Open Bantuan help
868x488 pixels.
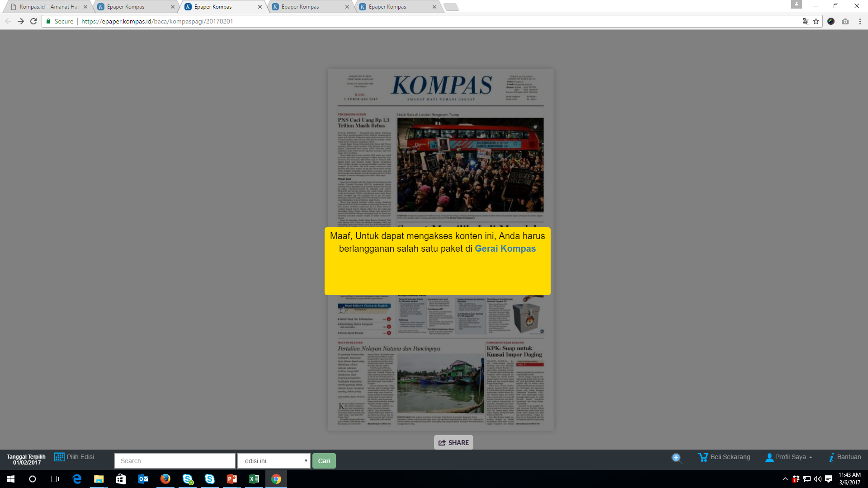click(x=844, y=457)
